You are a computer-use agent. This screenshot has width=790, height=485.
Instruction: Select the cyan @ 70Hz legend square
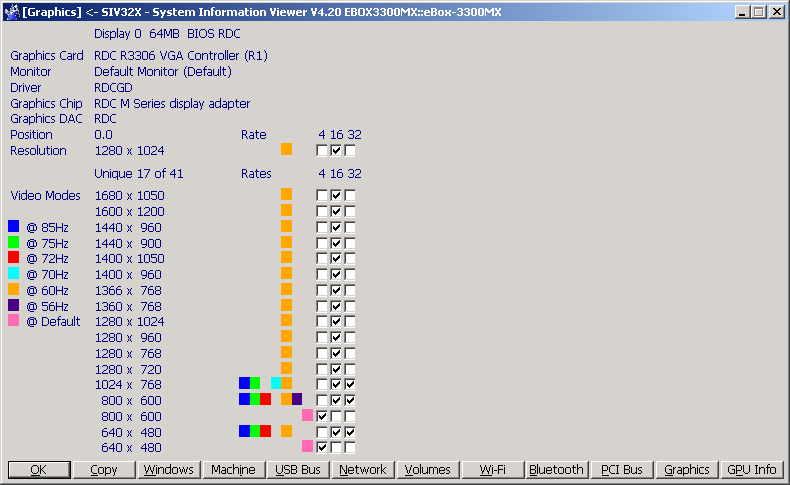[x=13, y=273]
